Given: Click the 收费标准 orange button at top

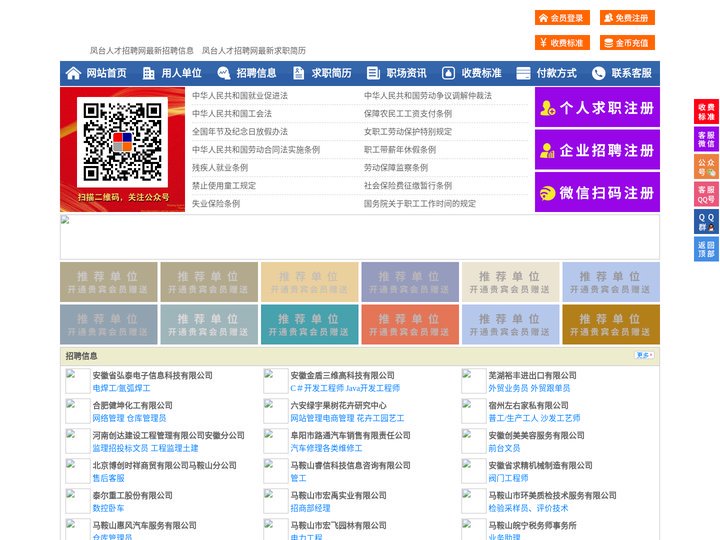Looking at the screenshot, I should pyautogui.click(x=562, y=43).
